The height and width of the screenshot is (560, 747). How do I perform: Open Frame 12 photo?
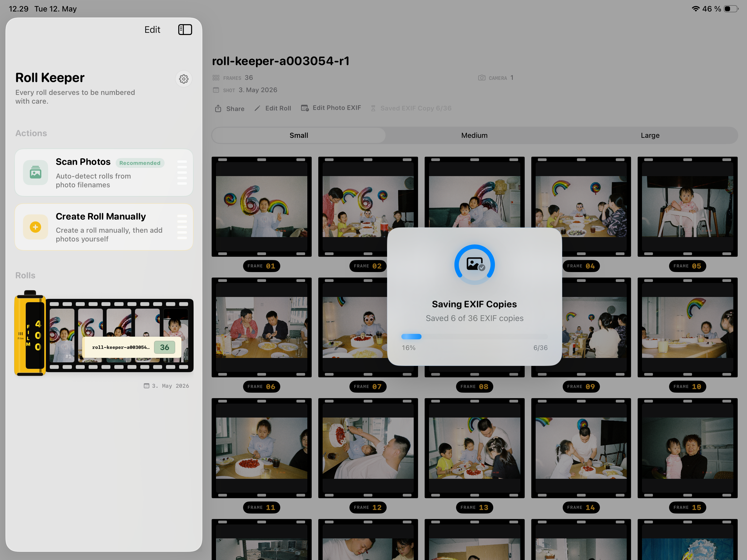[x=368, y=448]
